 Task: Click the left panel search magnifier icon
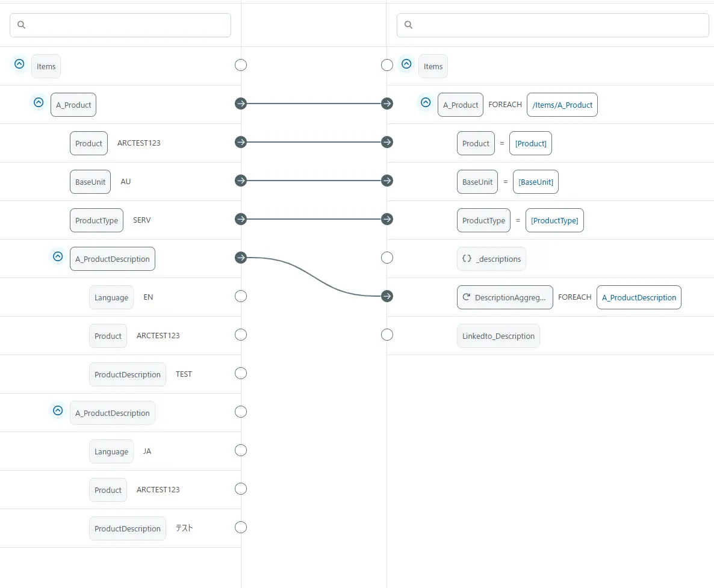tap(22, 25)
